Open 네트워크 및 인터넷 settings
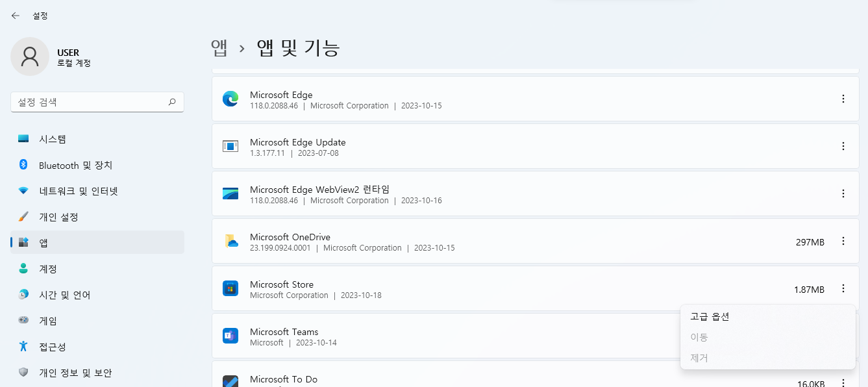 coord(97,191)
